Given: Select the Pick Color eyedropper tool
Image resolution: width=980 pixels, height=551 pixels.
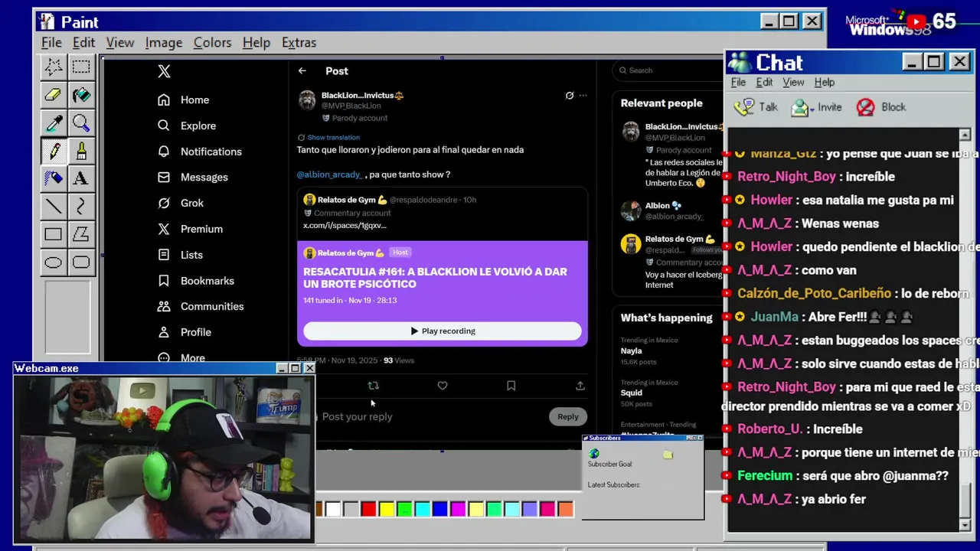Looking at the screenshot, I should 53,123.
